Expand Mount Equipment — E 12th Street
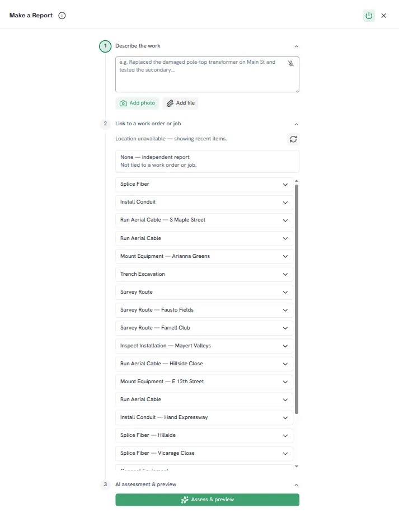The height and width of the screenshot is (532, 399). pyautogui.click(x=204, y=382)
